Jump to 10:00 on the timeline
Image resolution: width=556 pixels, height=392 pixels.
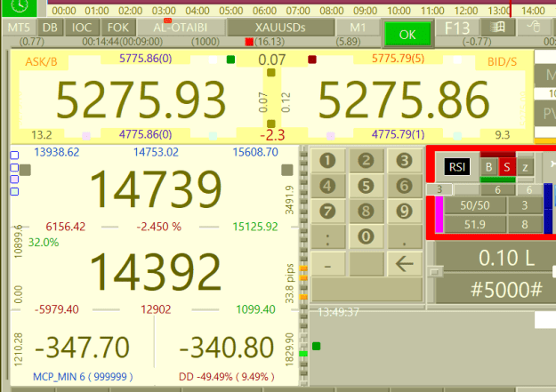click(x=399, y=11)
